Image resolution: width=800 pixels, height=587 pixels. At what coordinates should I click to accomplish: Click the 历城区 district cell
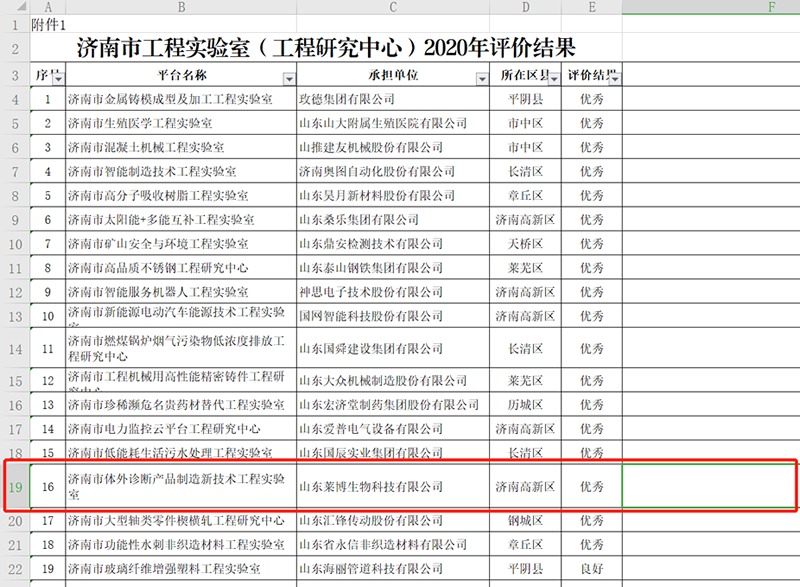point(526,404)
